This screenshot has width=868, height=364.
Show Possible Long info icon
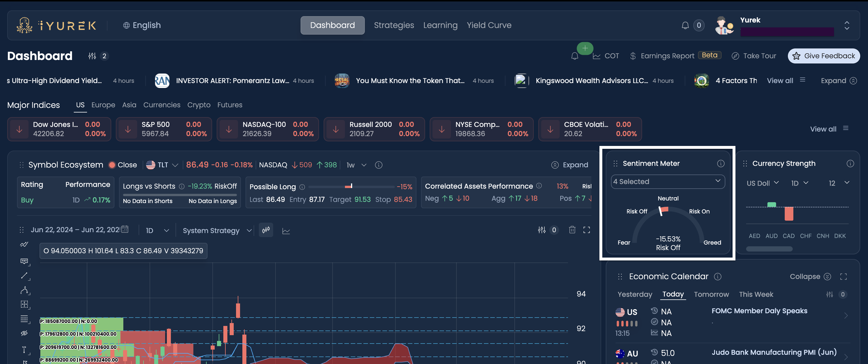[302, 187]
